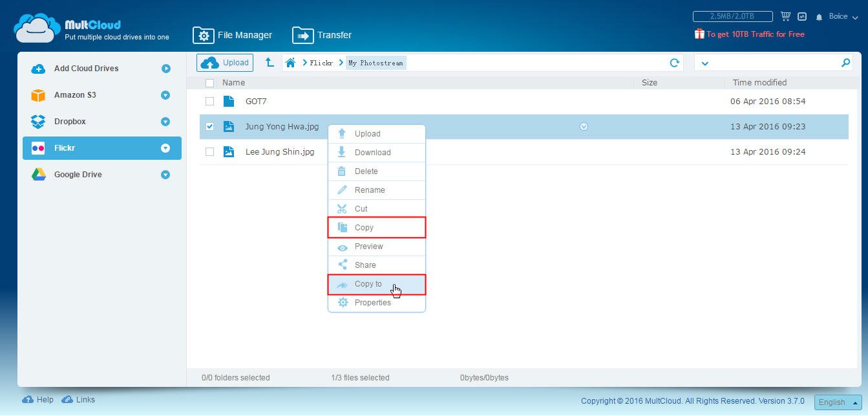
Task: Open the Help link in footer
Action: click(x=38, y=400)
